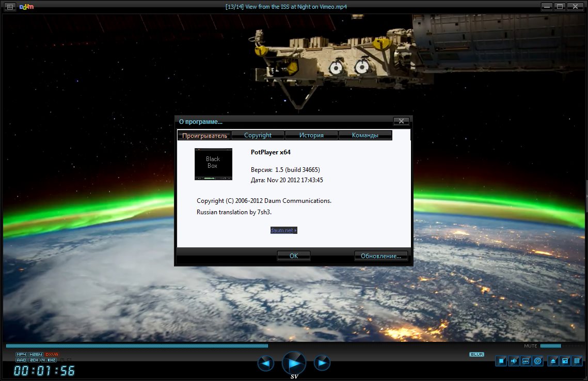This screenshot has width=588, height=381.
Task: Stop playback with the square stop icon
Action: coord(501,361)
